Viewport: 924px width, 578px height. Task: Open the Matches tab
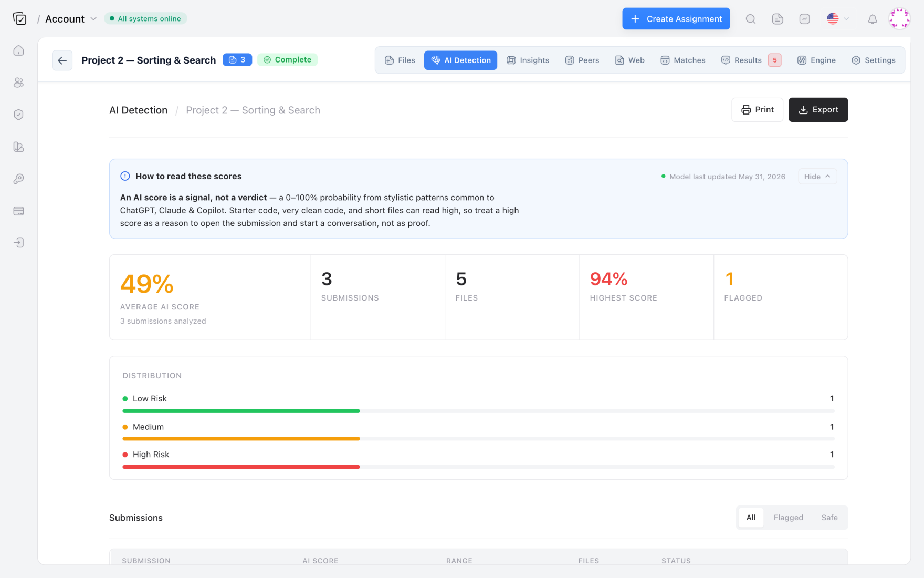682,60
